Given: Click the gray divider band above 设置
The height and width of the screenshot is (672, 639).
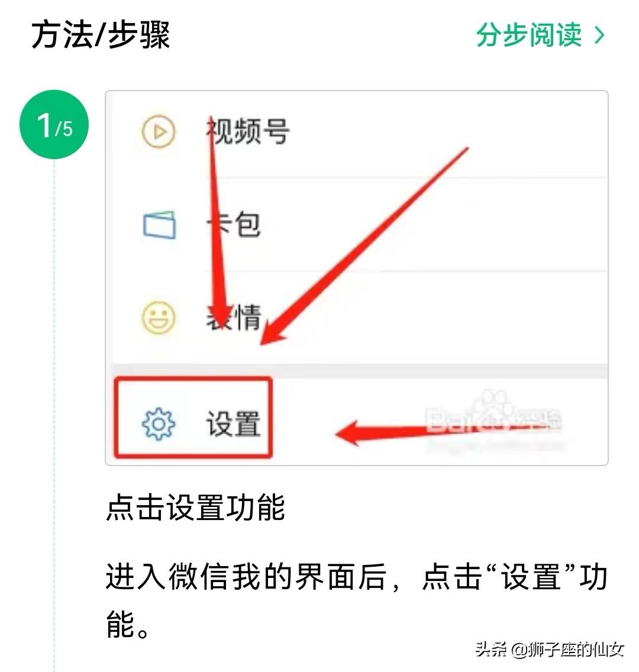Looking at the screenshot, I should [360, 371].
